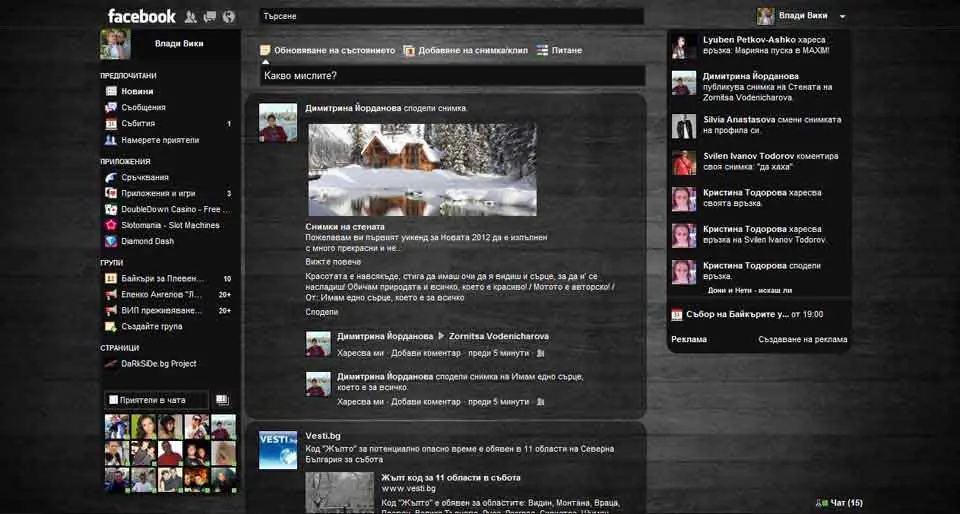Open the snowy cabin photo thumbnail
Image resolution: width=960 pixels, height=514 pixels.
coord(422,169)
